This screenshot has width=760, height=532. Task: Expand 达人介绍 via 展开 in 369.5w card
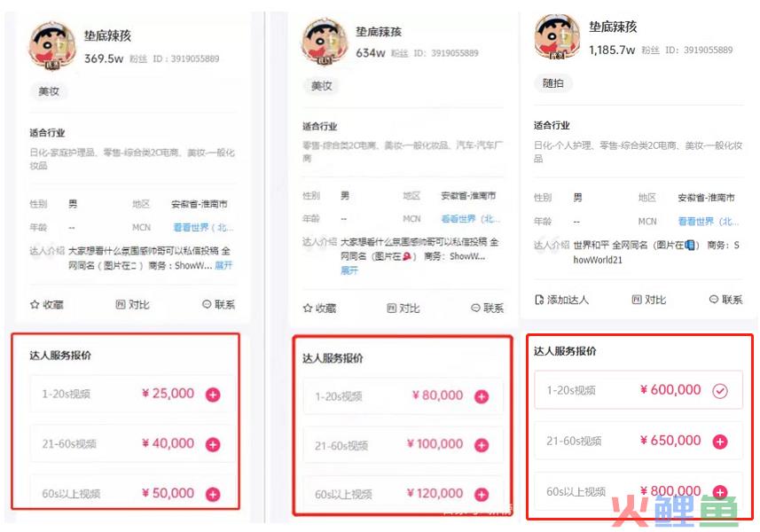click(x=223, y=265)
